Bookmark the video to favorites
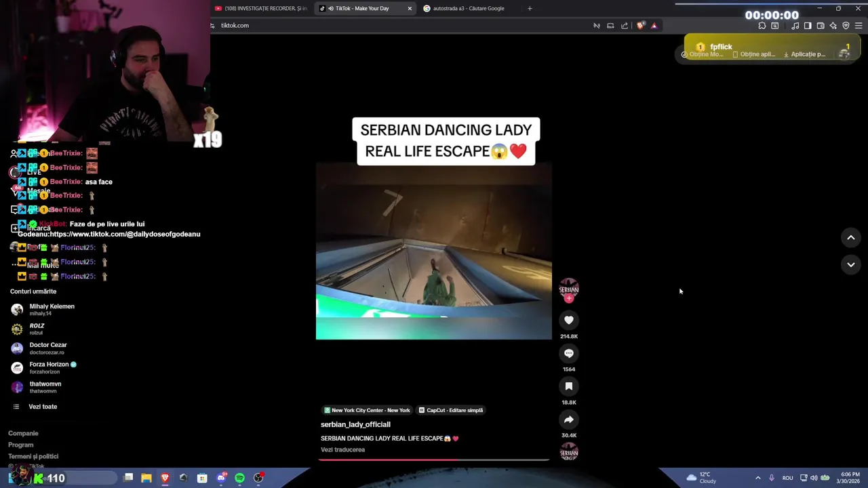 point(569,386)
